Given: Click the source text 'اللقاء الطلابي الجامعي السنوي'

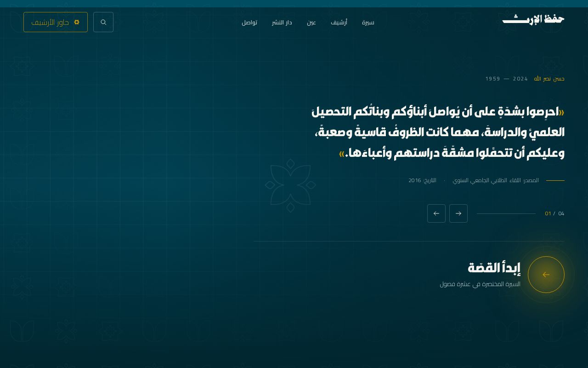Looking at the screenshot, I should coord(487,180).
